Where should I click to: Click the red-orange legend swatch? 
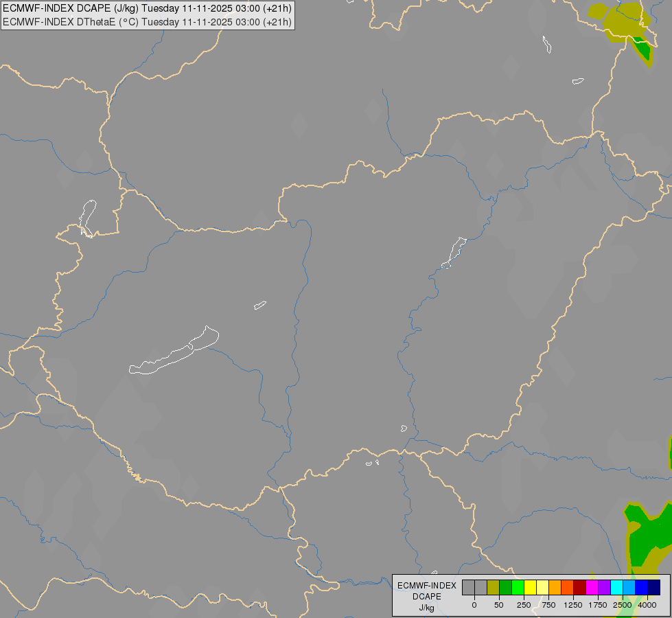coord(568,587)
